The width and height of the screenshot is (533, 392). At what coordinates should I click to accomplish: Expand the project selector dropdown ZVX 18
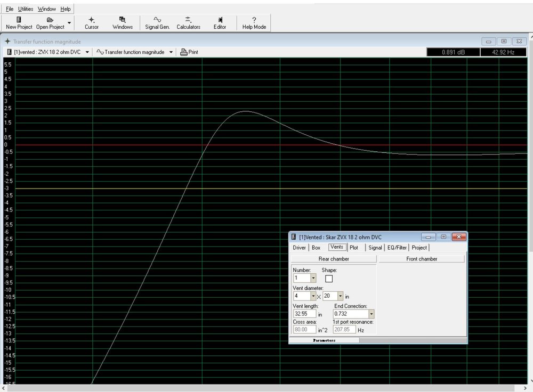87,52
